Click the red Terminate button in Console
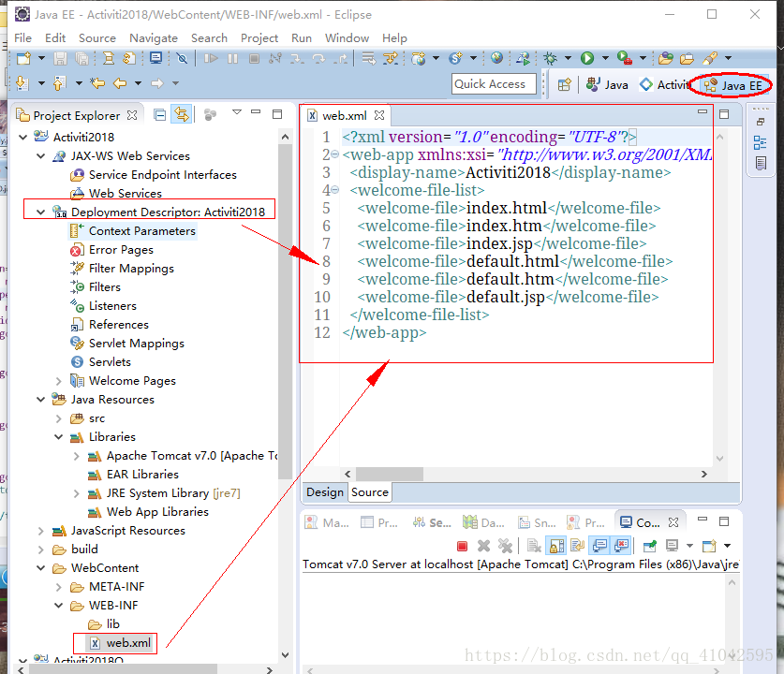Screen dimensions: 784x674 pyautogui.click(x=462, y=546)
